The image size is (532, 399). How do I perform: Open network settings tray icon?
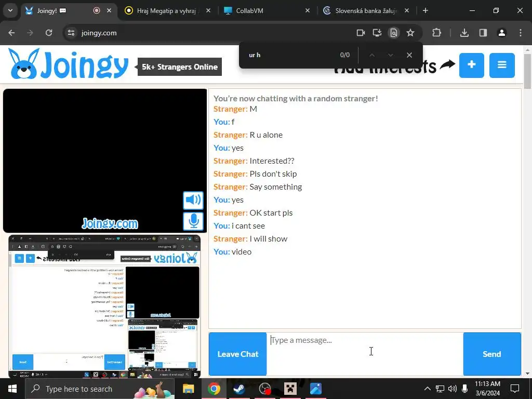pos(440,389)
